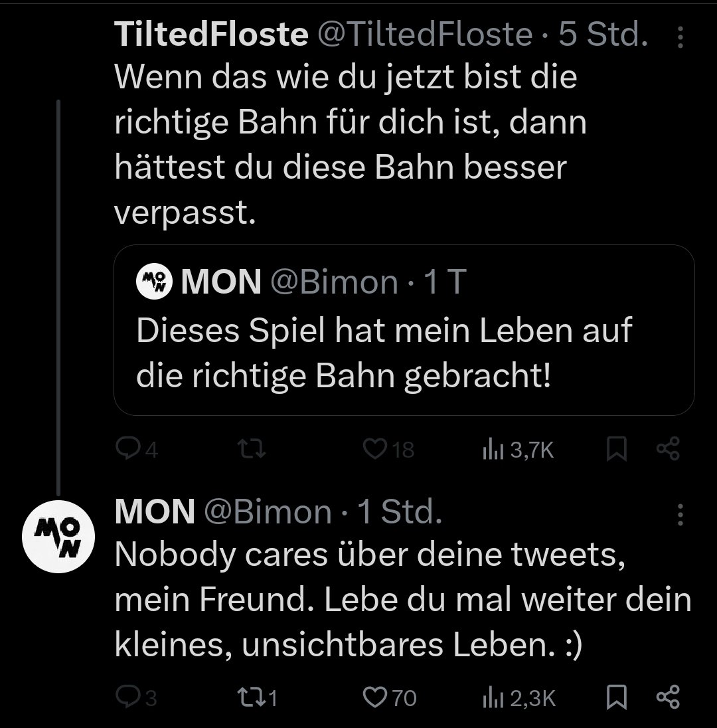
Task: Like MON's reply with 70 likes
Action: click(x=389, y=697)
